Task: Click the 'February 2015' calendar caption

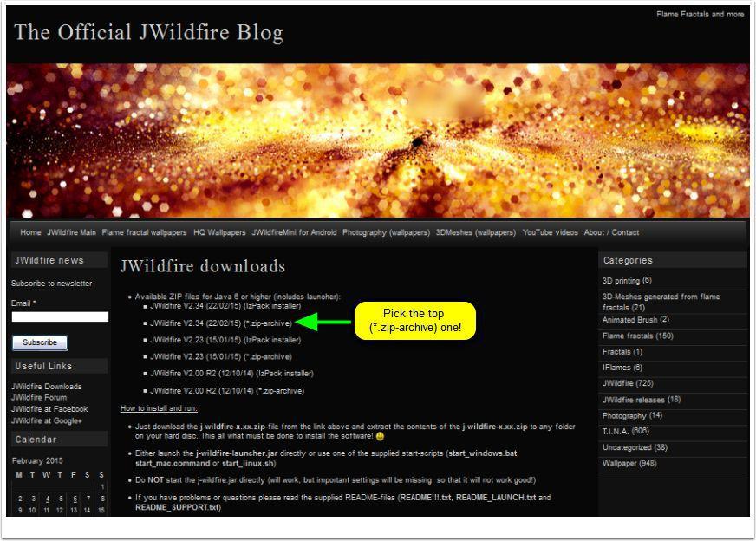Action: (x=37, y=461)
